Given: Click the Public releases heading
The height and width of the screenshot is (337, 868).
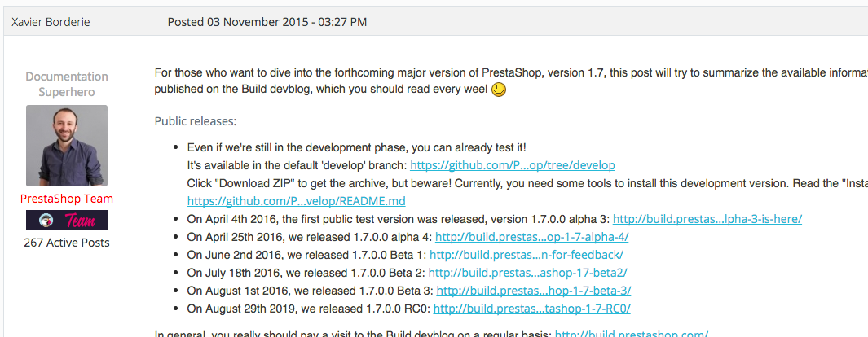Looking at the screenshot, I should [196, 122].
